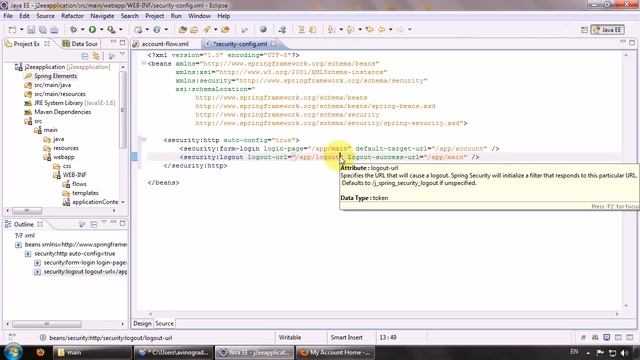Collapse security:http node in Outline
This screenshot has width=640, height=360.
[x=28, y=253]
